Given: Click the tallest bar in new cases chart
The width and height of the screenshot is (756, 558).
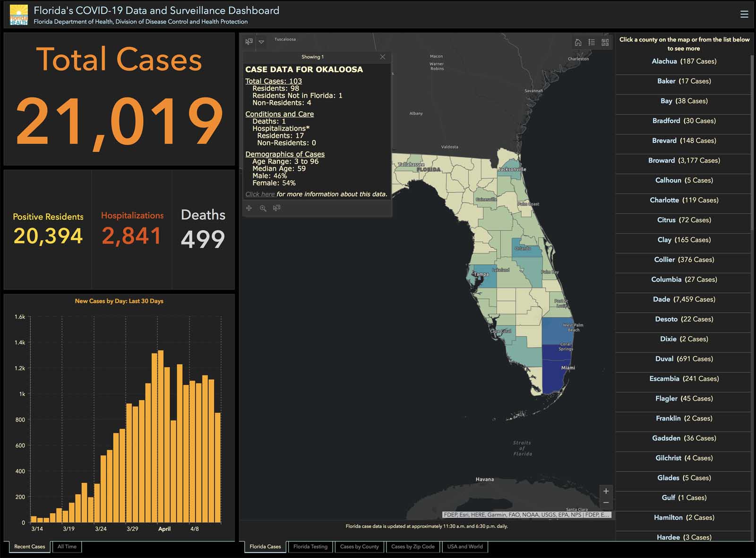Looking at the screenshot, I should pyautogui.click(x=161, y=436).
